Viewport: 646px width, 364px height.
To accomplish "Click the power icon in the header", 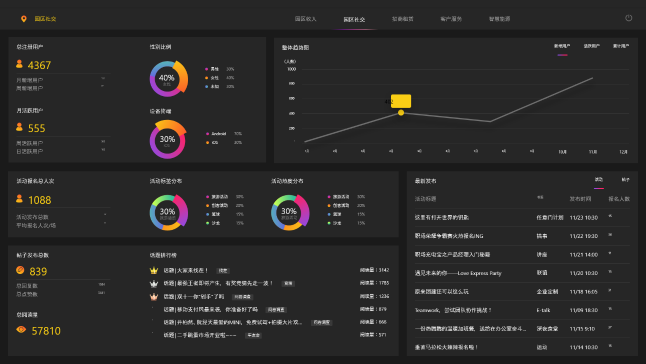I will pyautogui.click(x=628, y=18).
